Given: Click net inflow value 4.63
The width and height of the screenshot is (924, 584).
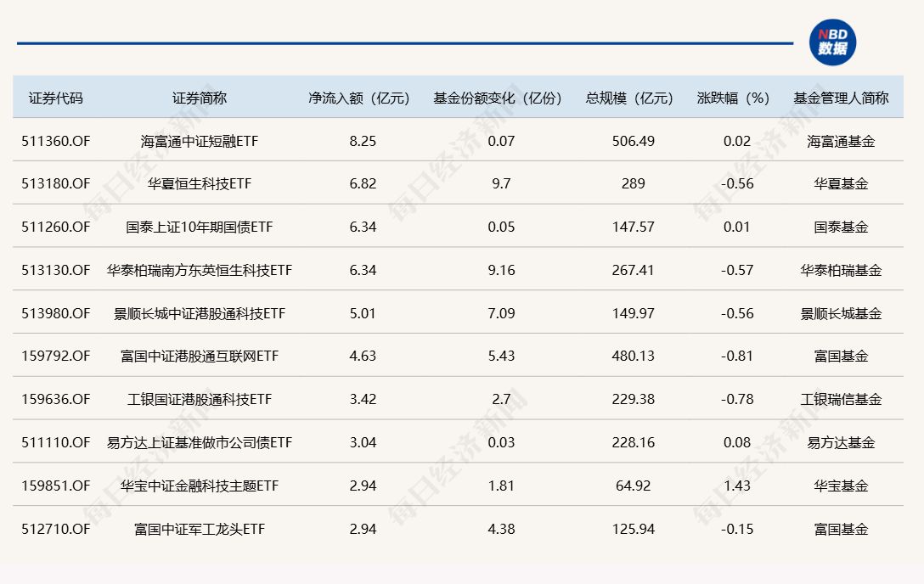Looking at the screenshot, I should coord(363,357).
